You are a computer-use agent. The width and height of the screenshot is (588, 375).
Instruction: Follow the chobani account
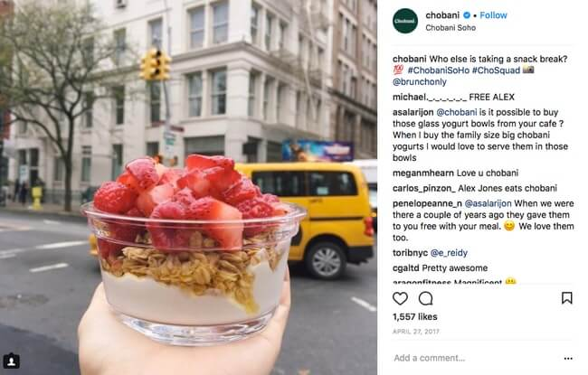click(493, 15)
